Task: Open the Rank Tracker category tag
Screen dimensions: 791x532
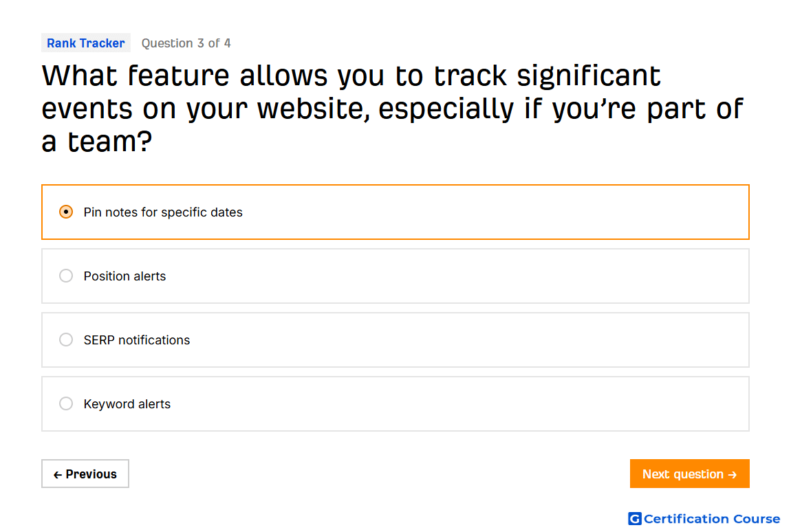Action: [x=86, y=43]
